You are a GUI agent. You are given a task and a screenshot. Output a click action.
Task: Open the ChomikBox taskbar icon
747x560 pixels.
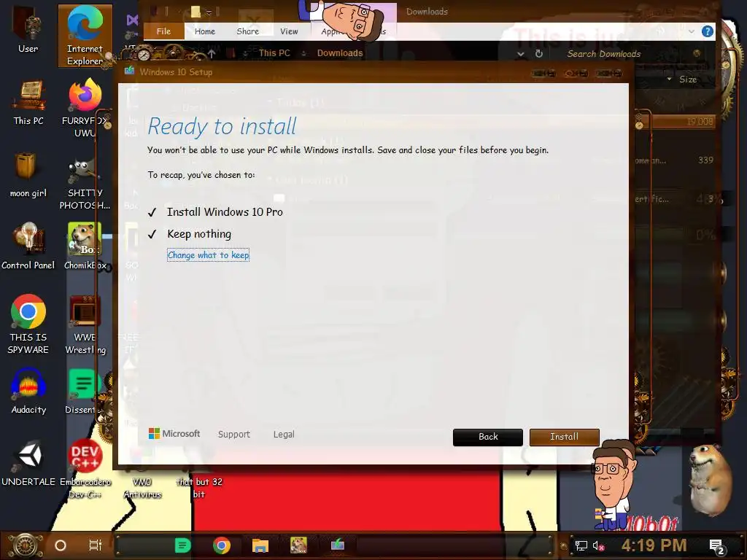click(298, 545)
